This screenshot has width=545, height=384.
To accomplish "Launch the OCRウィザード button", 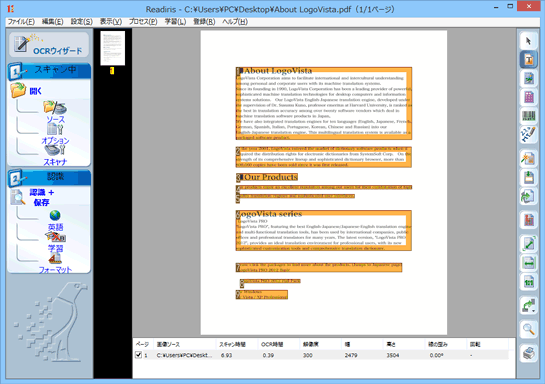I will tap(49, 45).
